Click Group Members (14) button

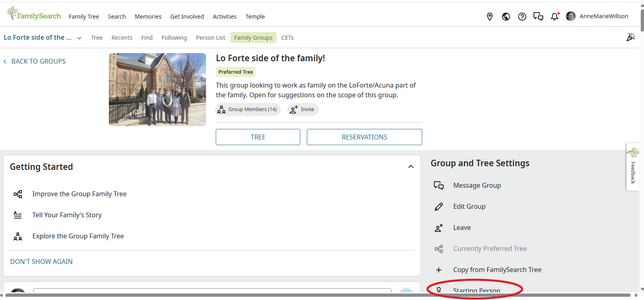tap(248, 109)
